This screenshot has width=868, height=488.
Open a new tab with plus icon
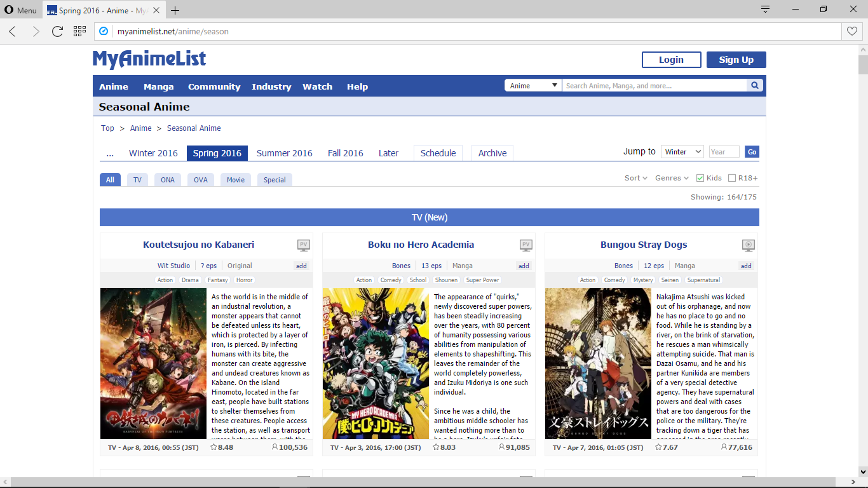pos(175,10)
